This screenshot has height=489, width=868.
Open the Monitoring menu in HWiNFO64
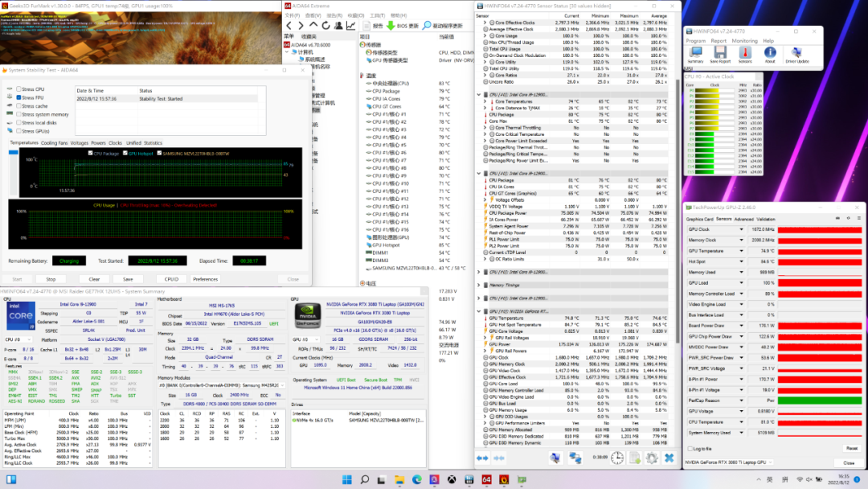point(744,40)
